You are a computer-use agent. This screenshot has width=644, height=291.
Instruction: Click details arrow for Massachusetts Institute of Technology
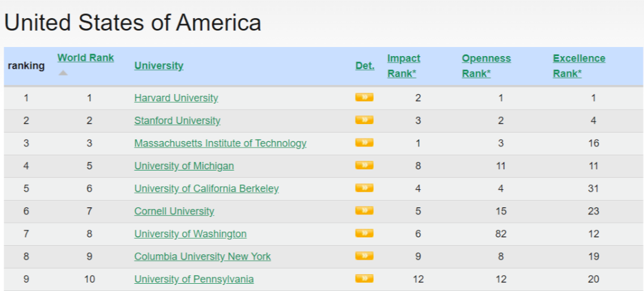pyautogui.click(x=364, y=142)
